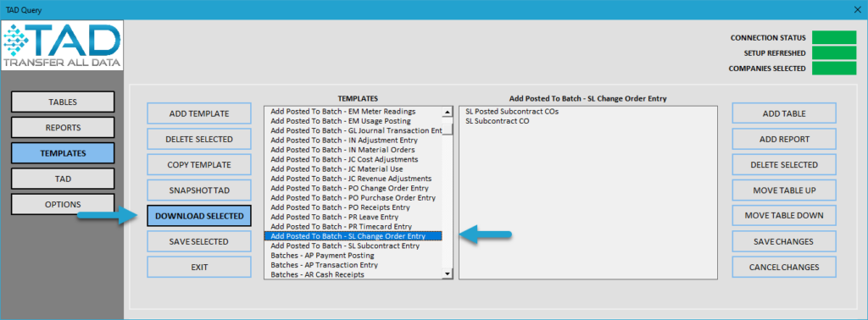Select SL Posted Subcontract COs table entry
Screen dimensions: 868x320
click(512, 111)
